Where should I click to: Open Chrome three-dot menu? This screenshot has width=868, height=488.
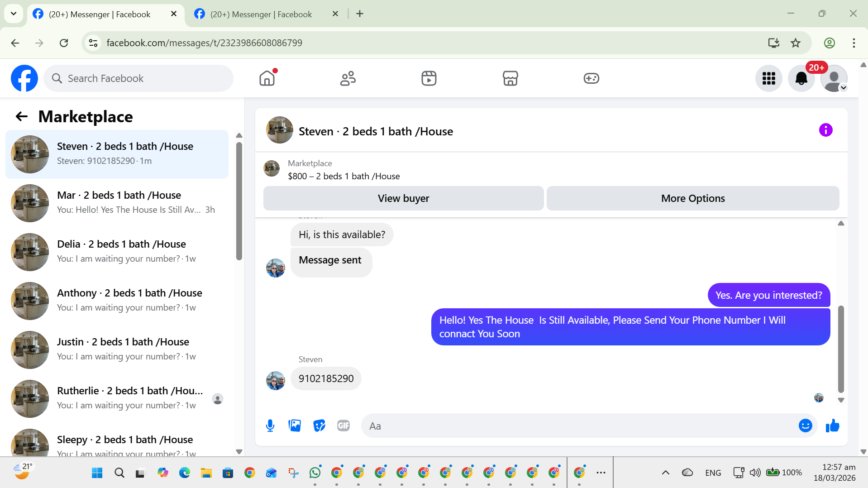[x=854, y=43]
